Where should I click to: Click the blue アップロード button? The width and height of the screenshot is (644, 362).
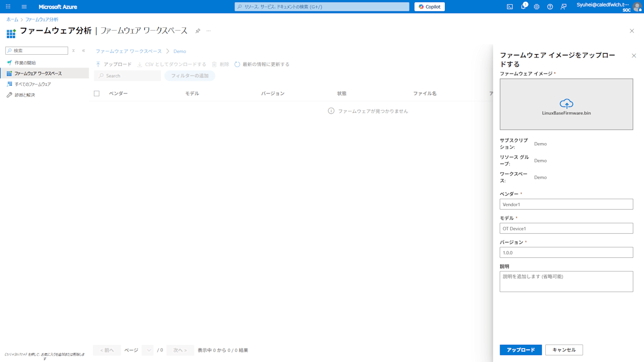(521, 350)
